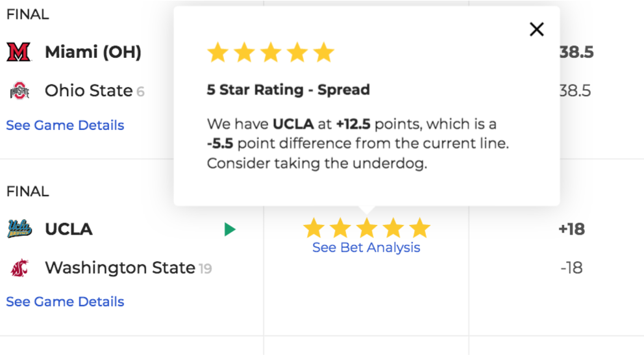Select the Washington State team name

click(120, 268)
